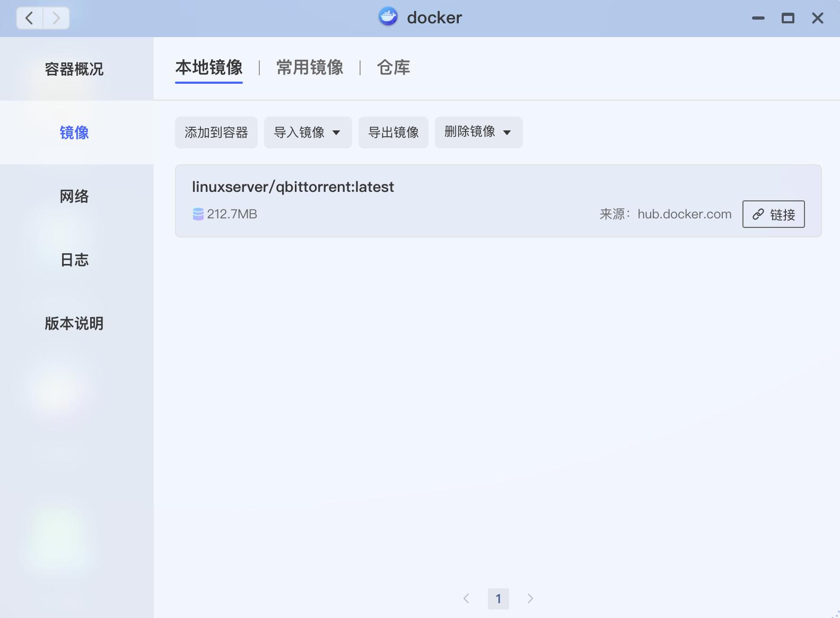The height and width of the screenshot is (618, 840).
Task: Click the docker whale logo icon
Action: 388,17
